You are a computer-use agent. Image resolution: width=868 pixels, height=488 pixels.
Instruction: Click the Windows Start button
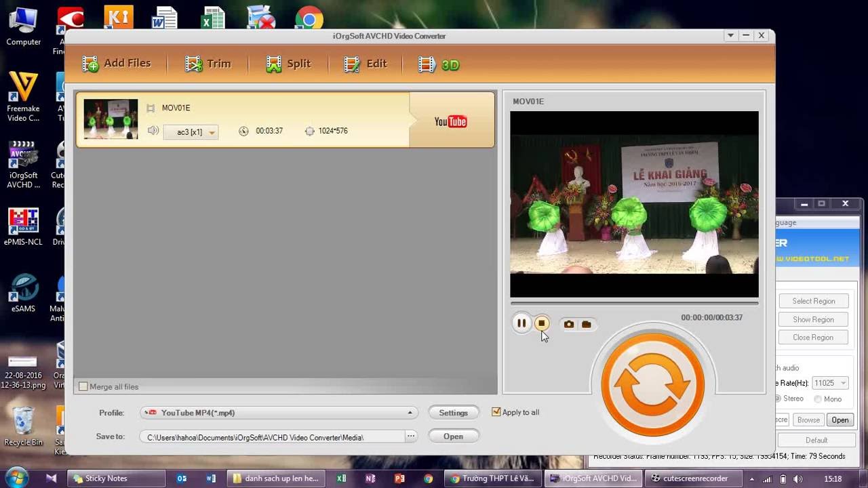tap(16, 477)
